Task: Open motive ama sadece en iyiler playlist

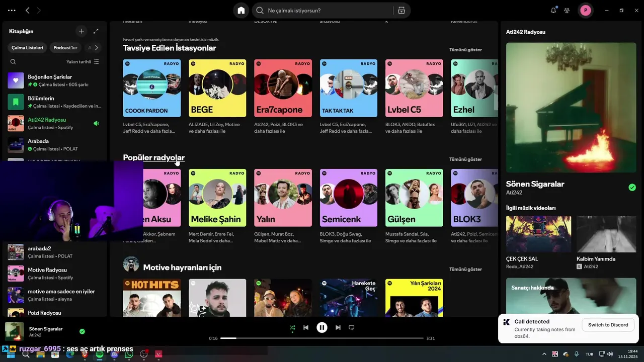Action: point(55,295)
